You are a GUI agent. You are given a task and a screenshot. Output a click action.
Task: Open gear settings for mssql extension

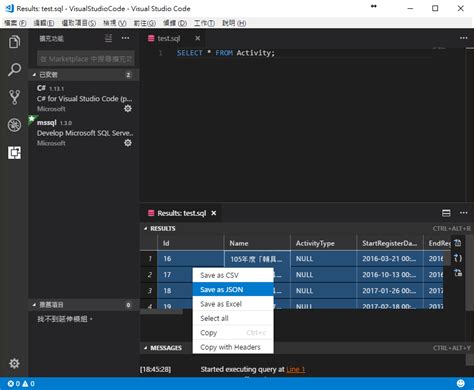coord(128,143)
